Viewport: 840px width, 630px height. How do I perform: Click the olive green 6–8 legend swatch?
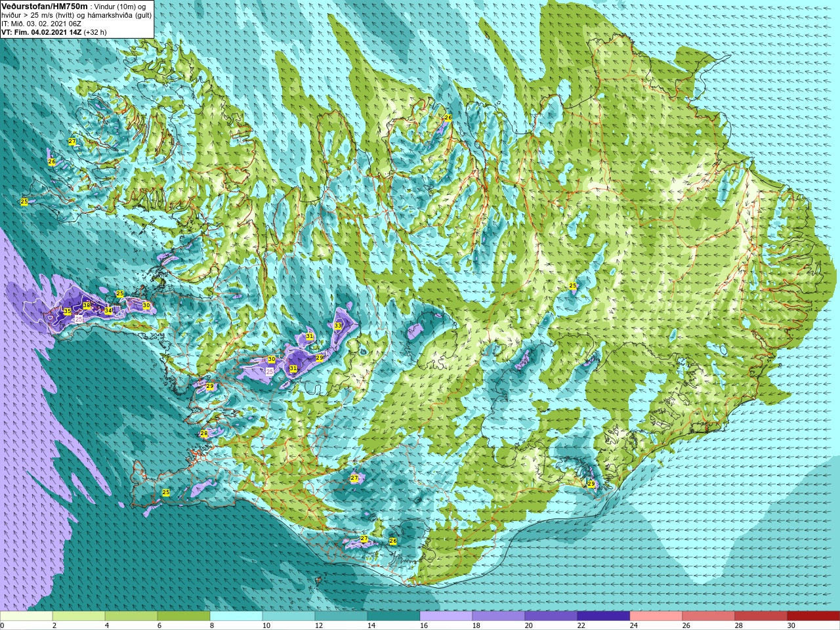point(184,616)
